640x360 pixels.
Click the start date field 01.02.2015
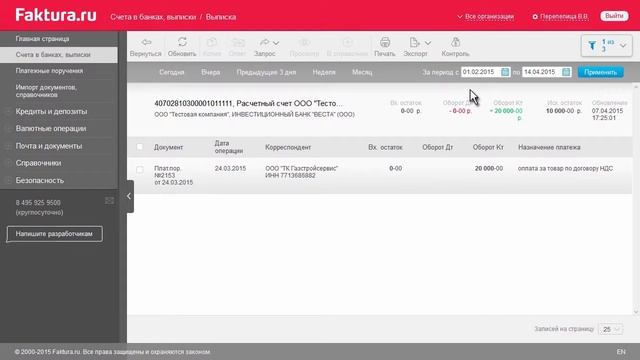481,72
